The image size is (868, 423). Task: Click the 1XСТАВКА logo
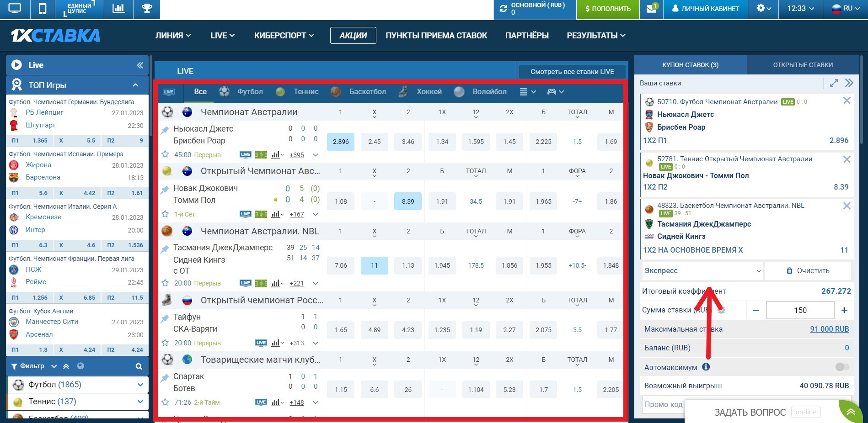[55, 36]
